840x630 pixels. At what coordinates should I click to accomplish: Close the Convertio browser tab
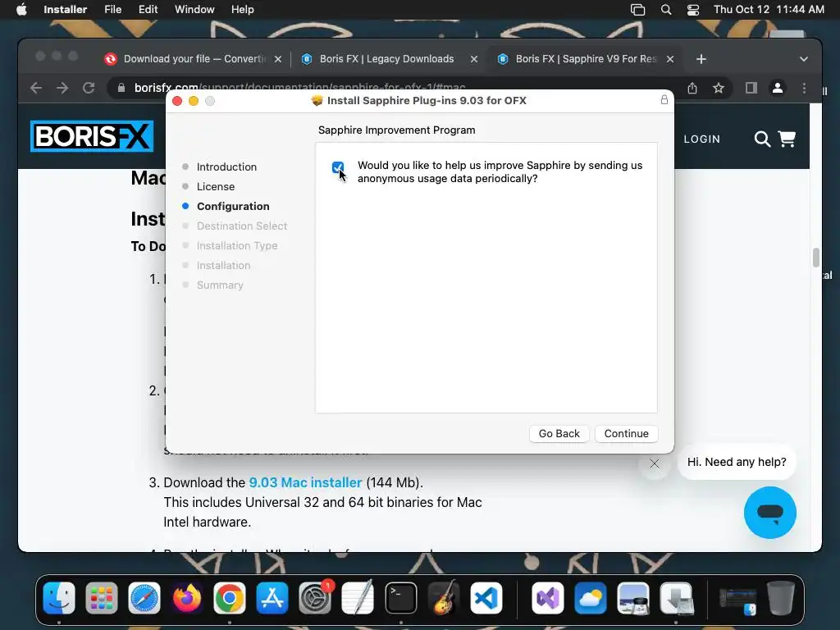277,59
